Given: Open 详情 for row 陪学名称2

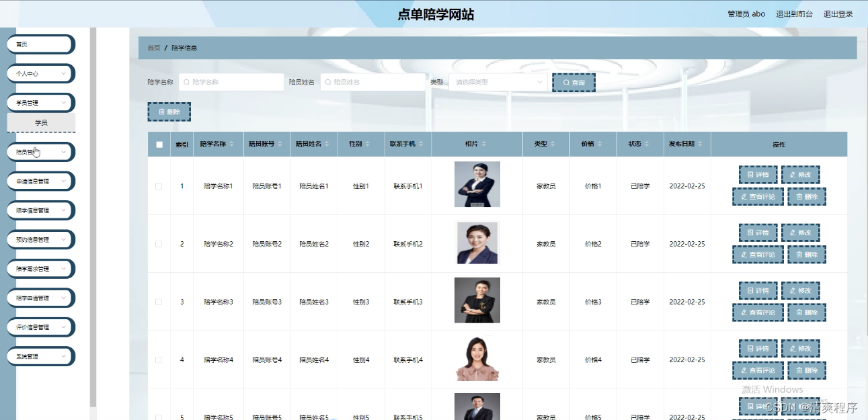Looking at the screenshot, I should (x=758, y=233).
